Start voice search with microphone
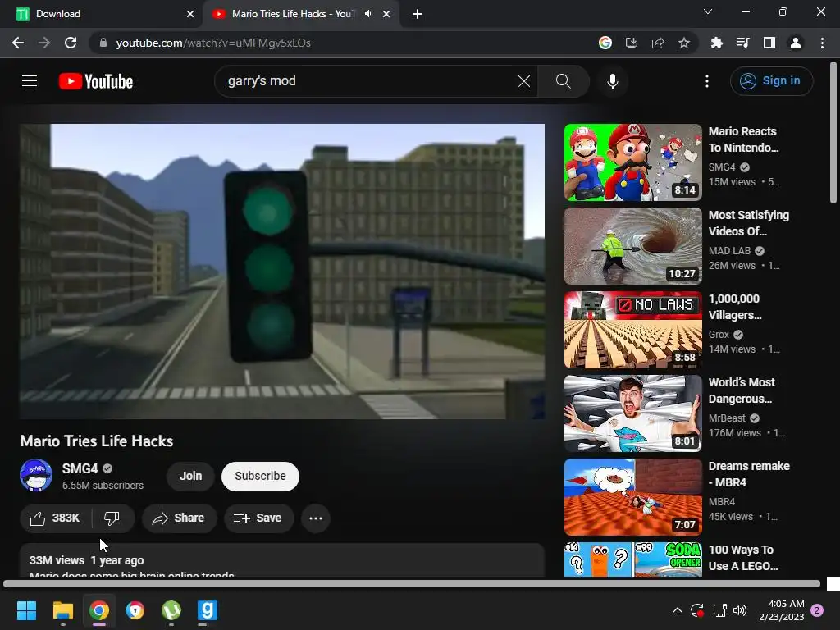 tap(613, 81)
